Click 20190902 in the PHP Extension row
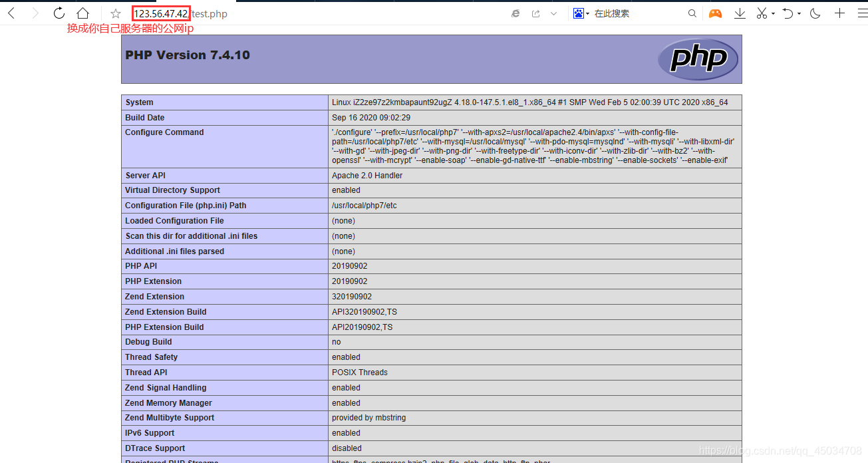The image size is (868, 463). [x=350, y=281]
